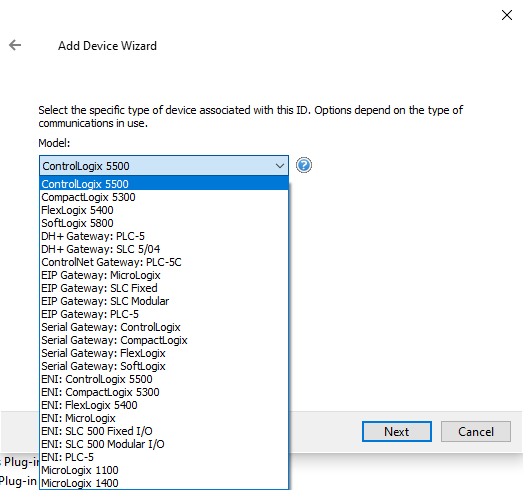Click the Next button
523x490 pixels.
tap(397, 432)
